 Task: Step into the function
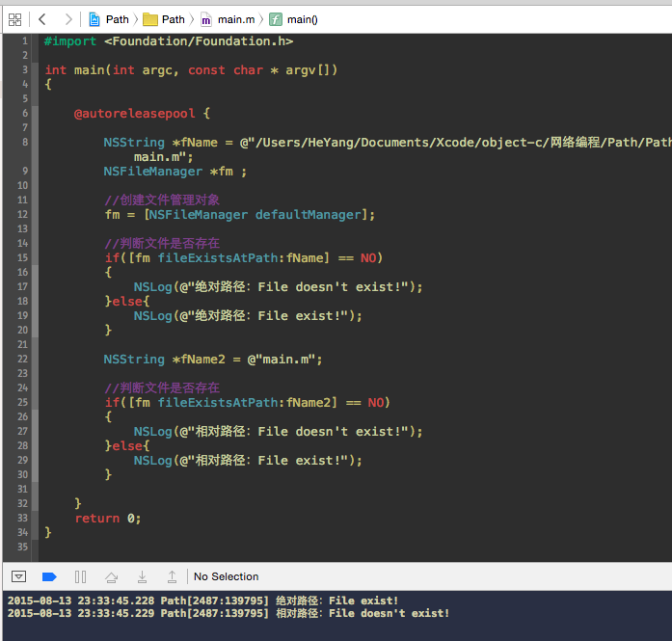(142, 576)
